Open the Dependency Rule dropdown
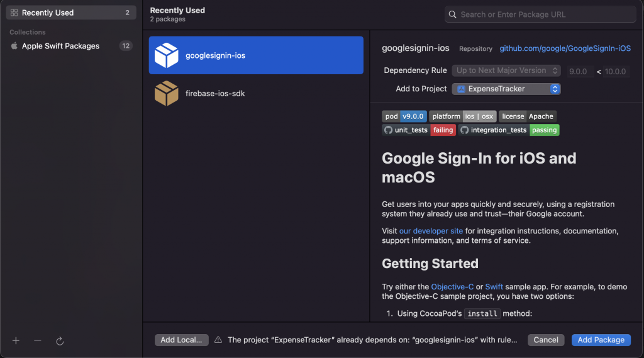644x358 pixels. pos(506,70)
